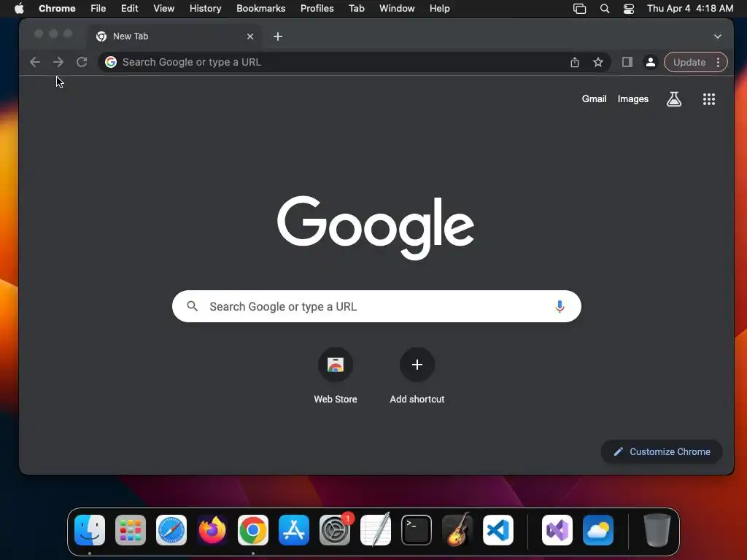Open the Google apps grid
Viewport: 747px width, 560px height.
pyautogui.click(x=709, y=99)
